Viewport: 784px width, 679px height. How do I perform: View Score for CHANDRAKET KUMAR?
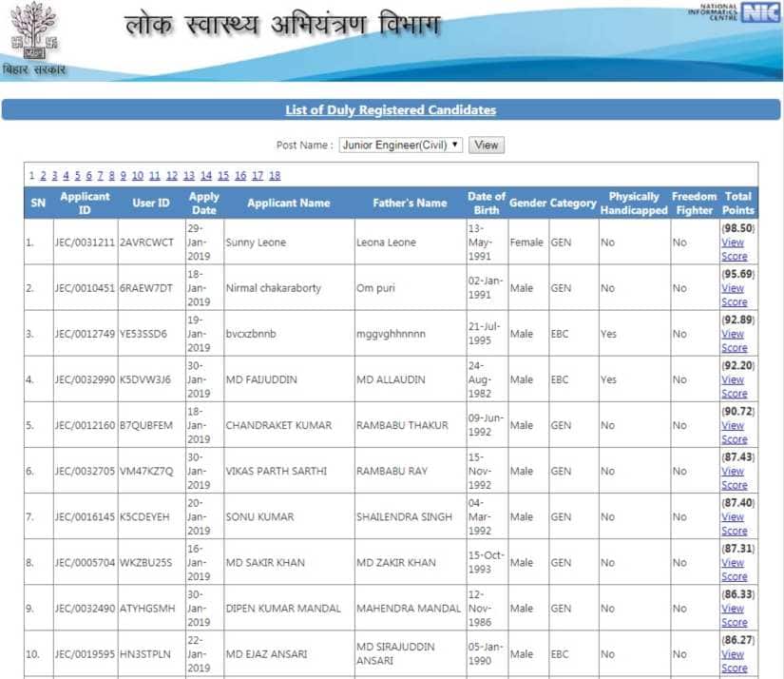tap(734, 433)
